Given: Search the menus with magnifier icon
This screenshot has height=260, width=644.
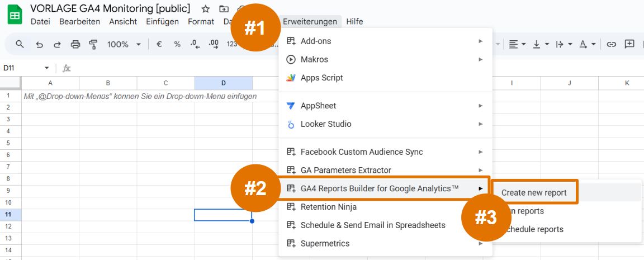Looking at the screenshot, I should pyautogui.click(x=20, y=44).
